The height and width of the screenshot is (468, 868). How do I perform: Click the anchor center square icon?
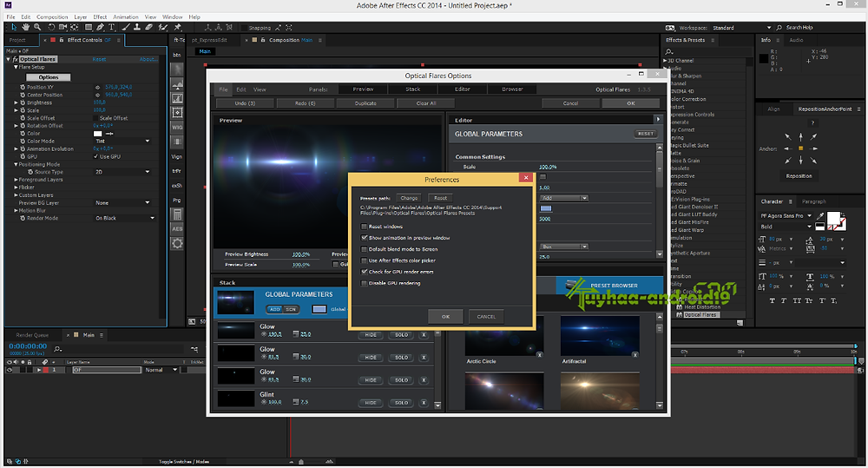[800, 148]
